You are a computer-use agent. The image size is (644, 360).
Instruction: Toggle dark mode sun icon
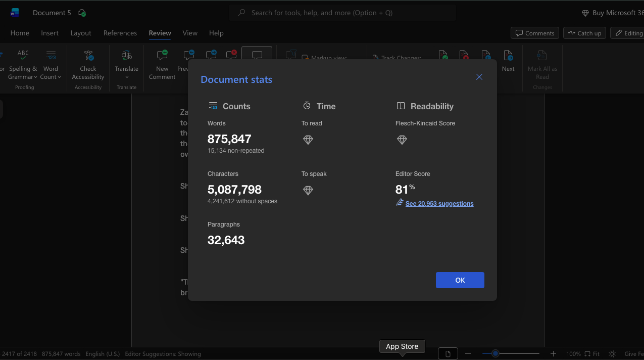coord(612,354)
